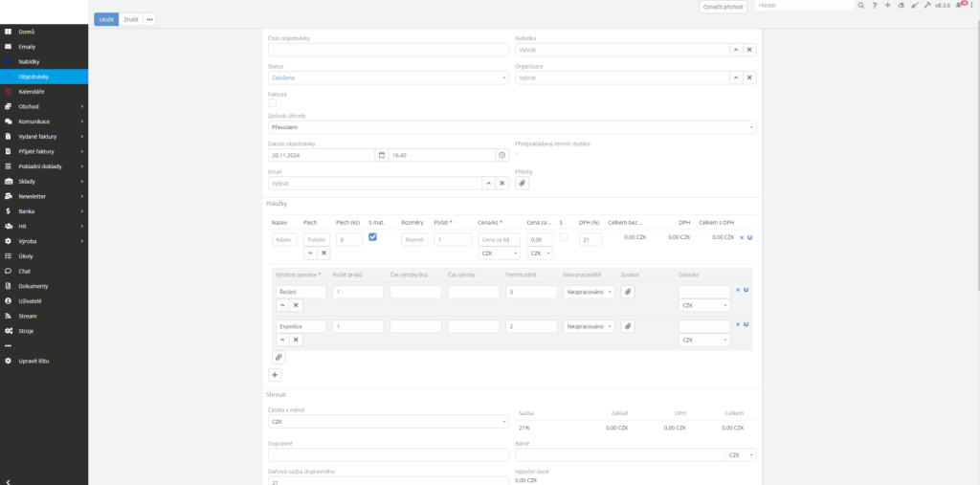Click the Označit příchod button
980x485 pixels.
click(x=723, y=7)
